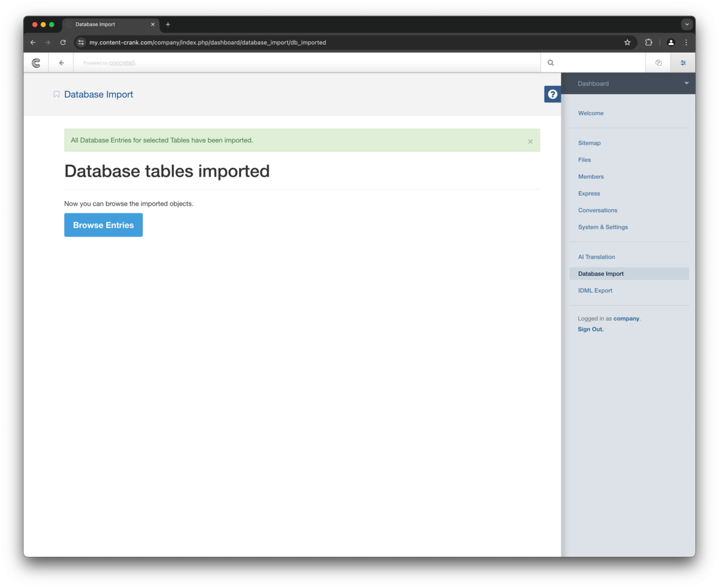The image size is (719, 588).
Task: Open the pages sitemap panel icon
Action: (658, 62)
